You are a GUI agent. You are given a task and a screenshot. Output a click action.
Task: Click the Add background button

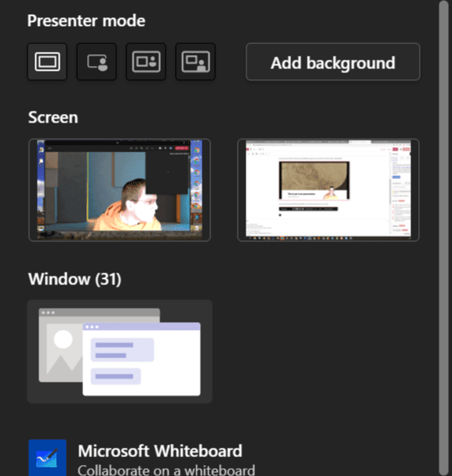(x=333, y=61)
